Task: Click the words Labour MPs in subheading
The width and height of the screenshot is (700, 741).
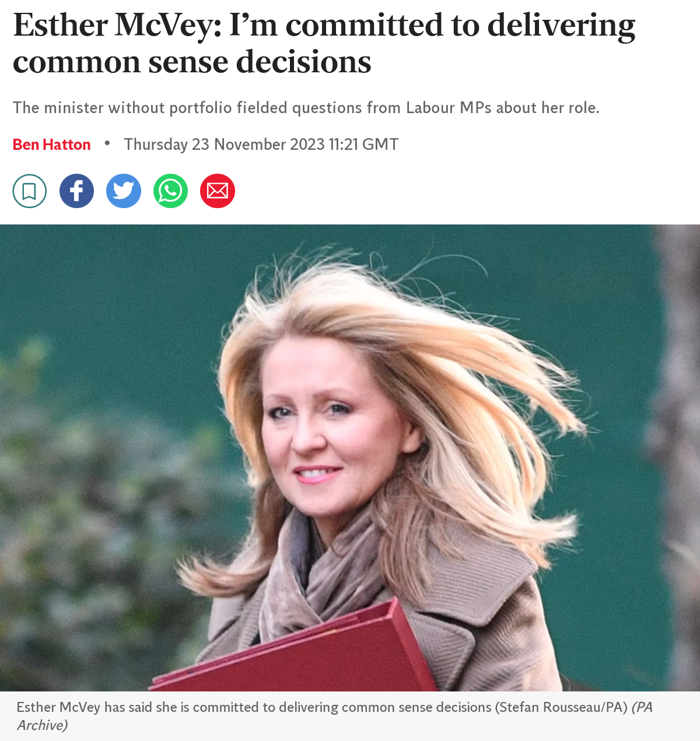Action: click(449, 108)
